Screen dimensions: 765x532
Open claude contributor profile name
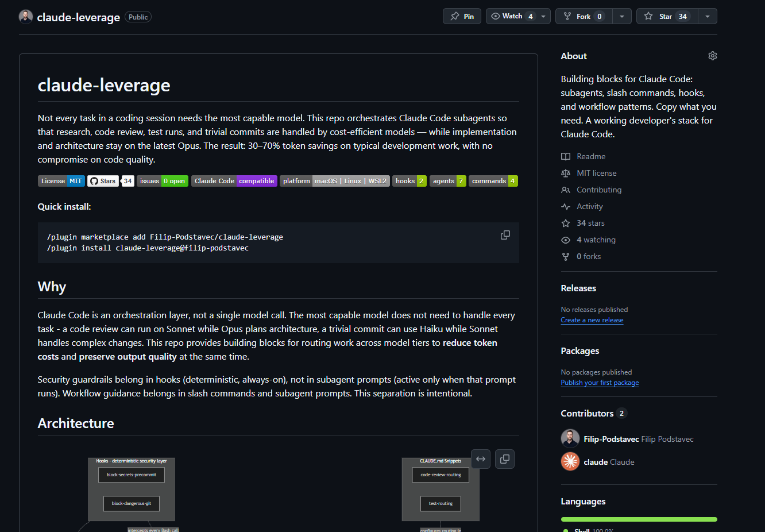(596, 462)
